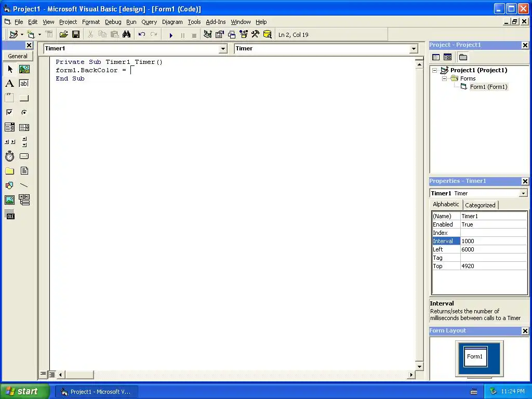Open the Tools menu
The height and width of the screenshot is (399, 532).
[194, 22]
